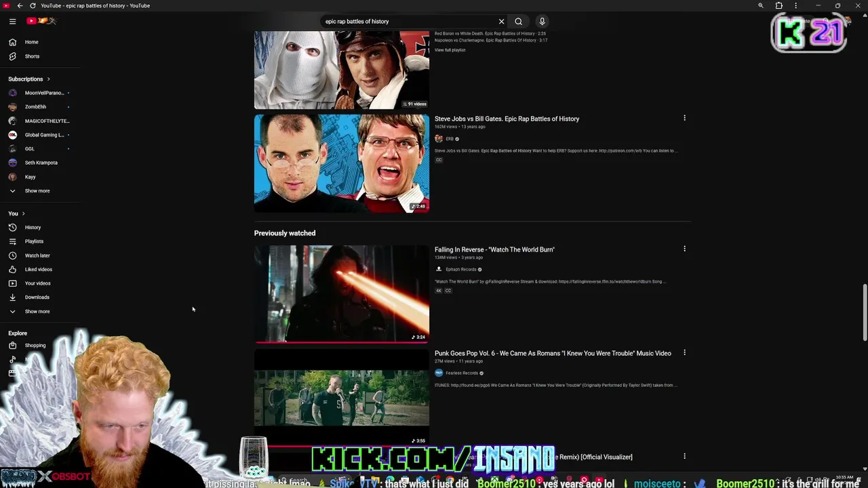Go back in browser

20,5
